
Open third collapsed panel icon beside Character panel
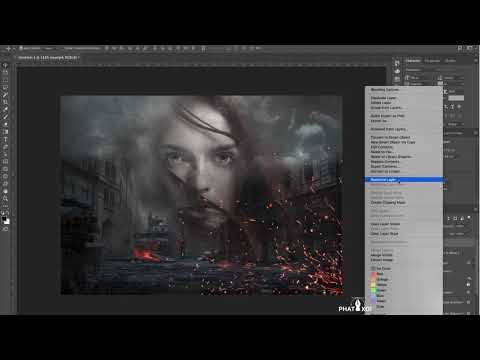coord(397,79)
